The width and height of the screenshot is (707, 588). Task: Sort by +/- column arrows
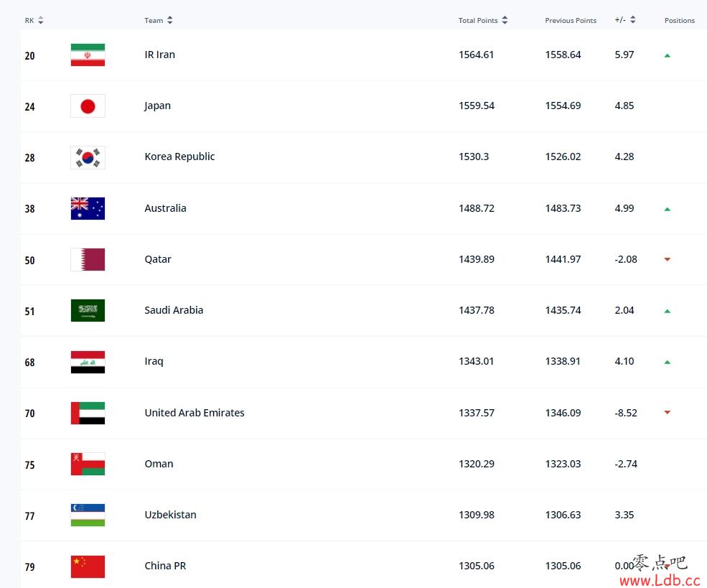pos(632,20)
